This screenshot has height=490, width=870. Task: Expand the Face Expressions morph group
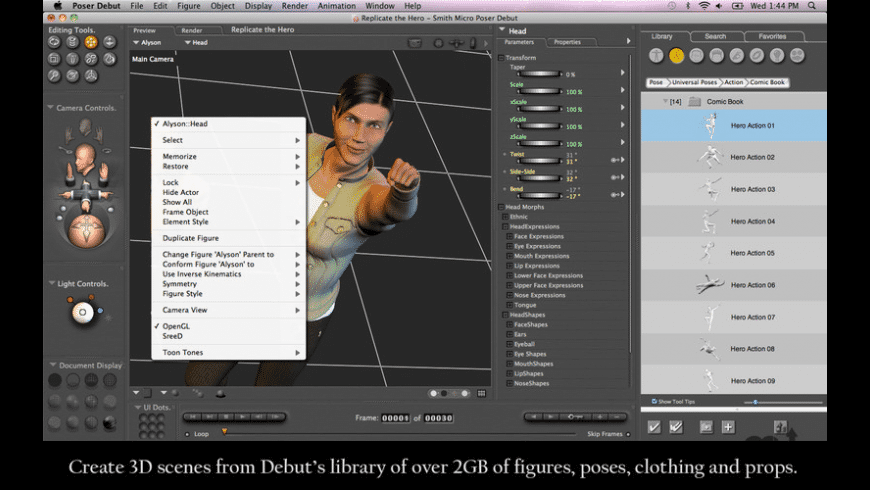[509, 237]
